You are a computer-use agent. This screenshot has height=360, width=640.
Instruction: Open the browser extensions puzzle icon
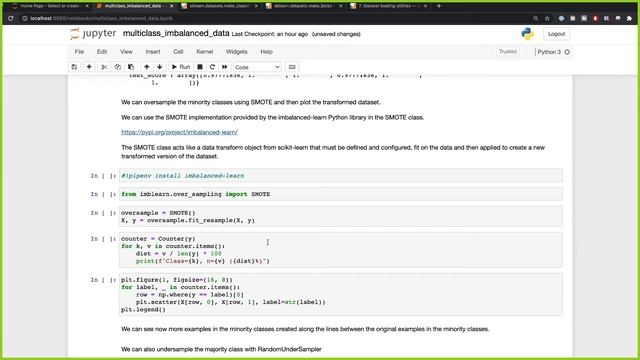click(629, 18)
